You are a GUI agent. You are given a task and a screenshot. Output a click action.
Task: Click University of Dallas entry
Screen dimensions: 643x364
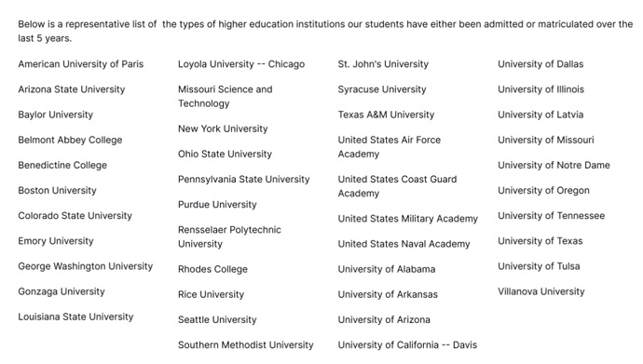point(540,64)
